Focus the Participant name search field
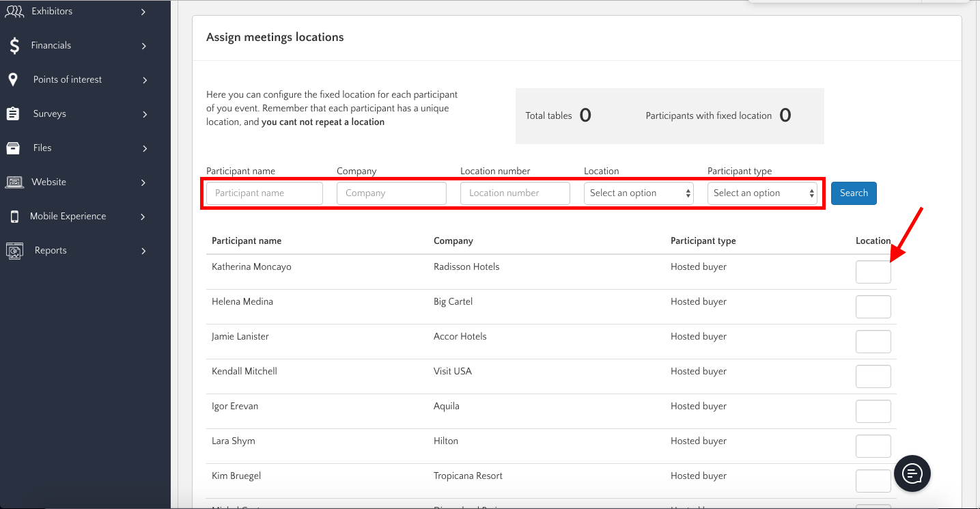 (x=264, y=193)
